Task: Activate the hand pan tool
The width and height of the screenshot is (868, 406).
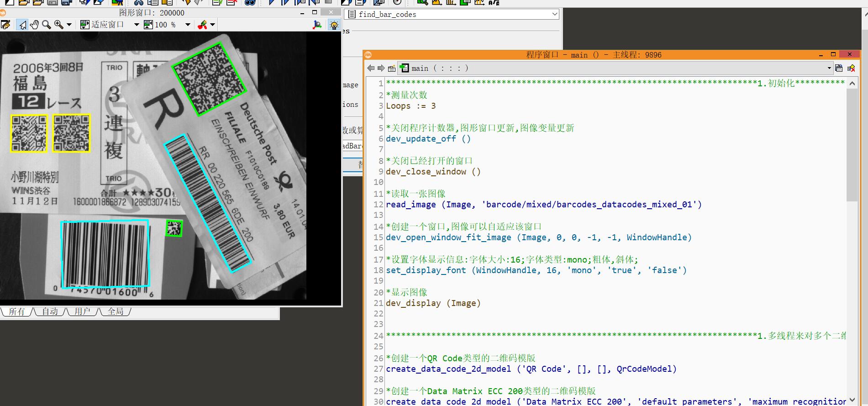Action: (34, 25)
